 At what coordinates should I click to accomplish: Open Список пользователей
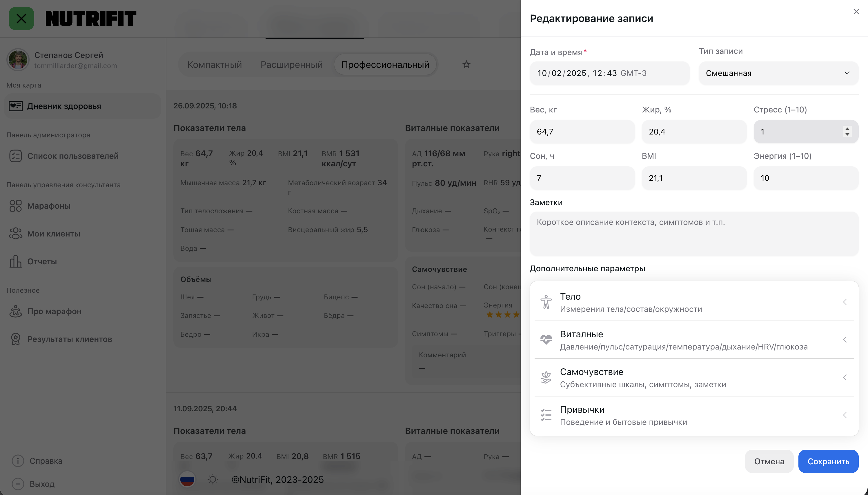click(72, 156)
